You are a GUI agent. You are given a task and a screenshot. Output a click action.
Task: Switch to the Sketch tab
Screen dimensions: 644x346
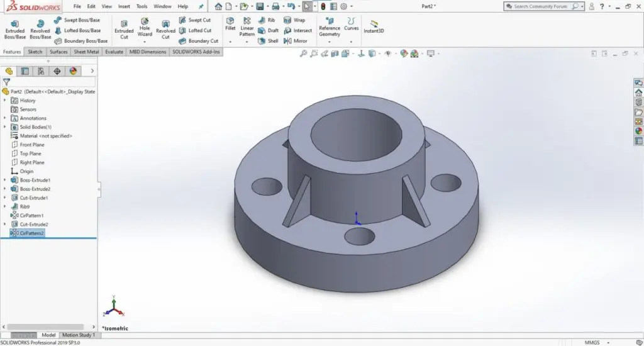pos(35,52)
